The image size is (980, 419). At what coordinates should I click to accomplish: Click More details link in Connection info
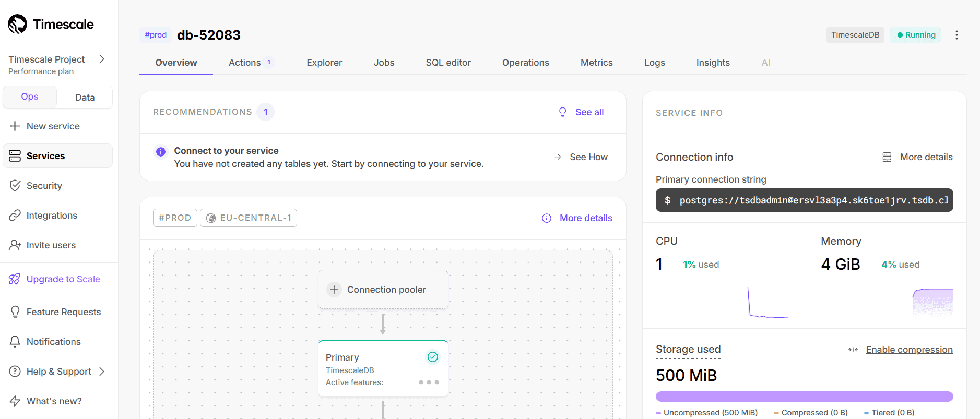point(926,157)
